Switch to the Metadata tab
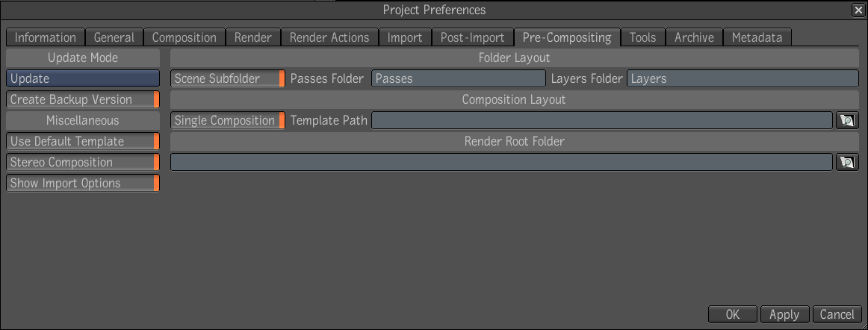 757,37
